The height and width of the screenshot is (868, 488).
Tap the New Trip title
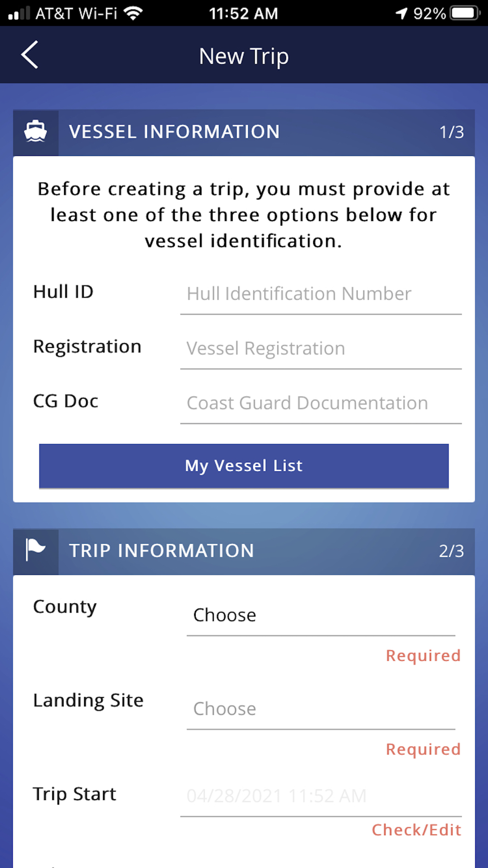click(x=244, y=56)
